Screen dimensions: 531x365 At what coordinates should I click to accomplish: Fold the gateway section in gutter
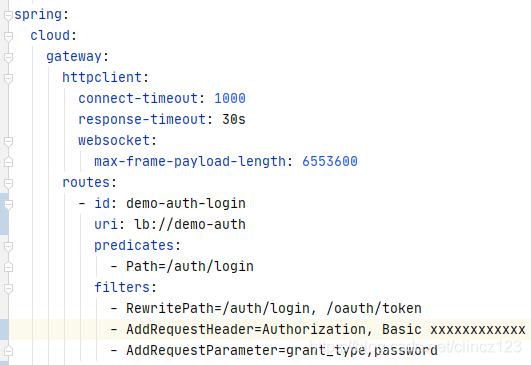pyautogui.click(x=8, y=57)
